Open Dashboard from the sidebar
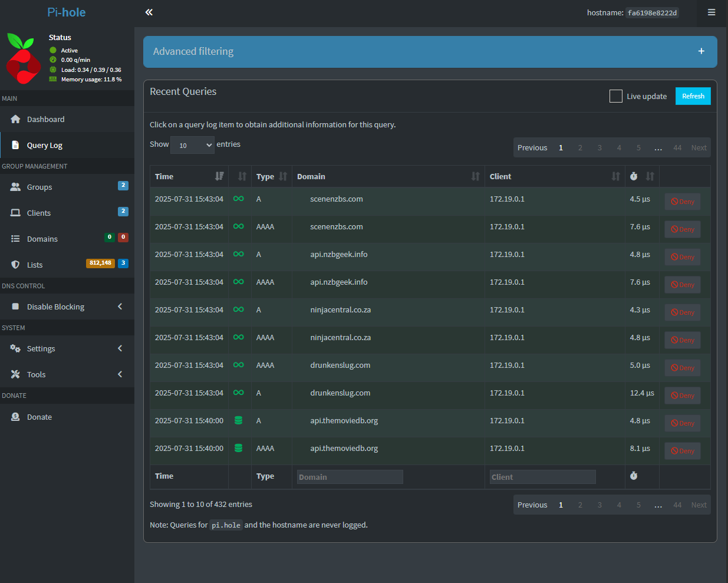 (x=45, y=120)
